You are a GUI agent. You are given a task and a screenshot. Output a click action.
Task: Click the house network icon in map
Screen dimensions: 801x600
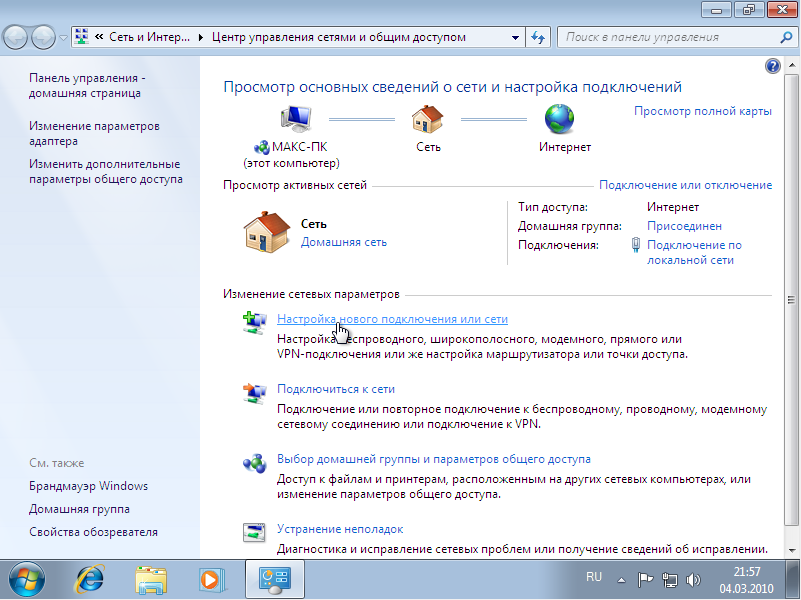click(x=428, y=120)
